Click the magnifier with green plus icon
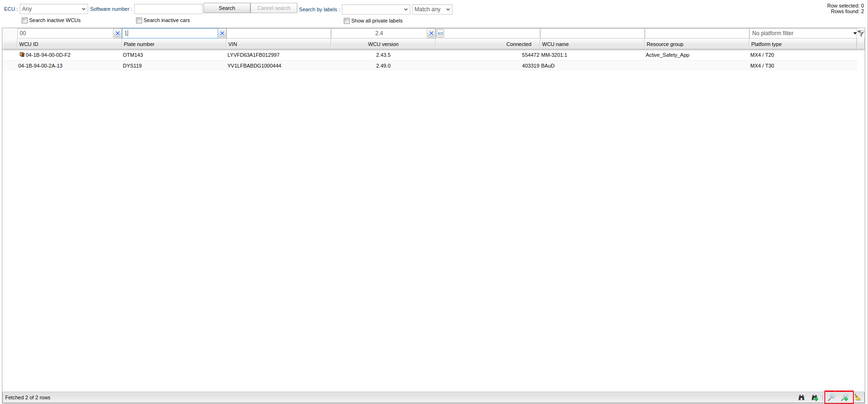This screenshot has height=404, width=868. [845, 397]
